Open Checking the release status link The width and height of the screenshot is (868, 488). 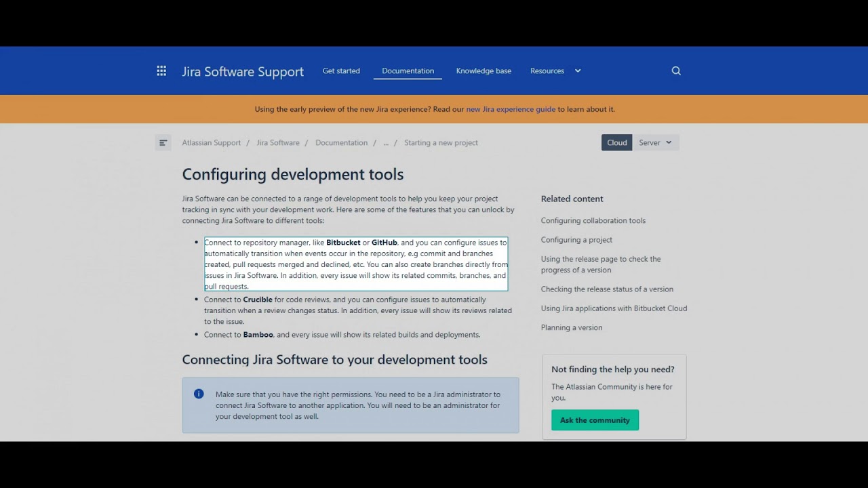point(607,289)
